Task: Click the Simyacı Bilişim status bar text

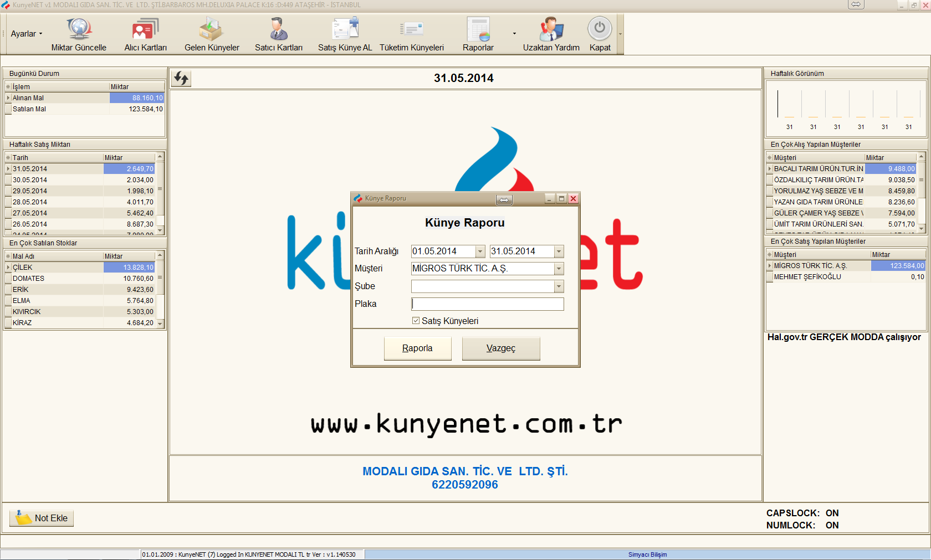Action: [647, 554]
